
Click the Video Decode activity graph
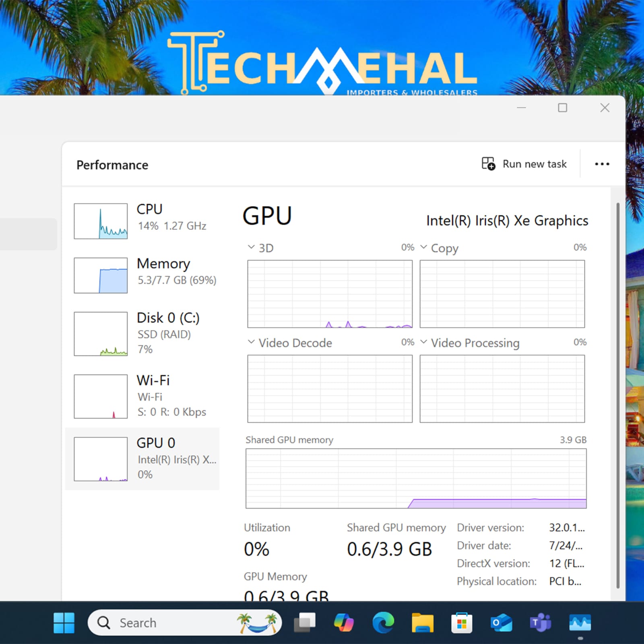pos(330,389)
